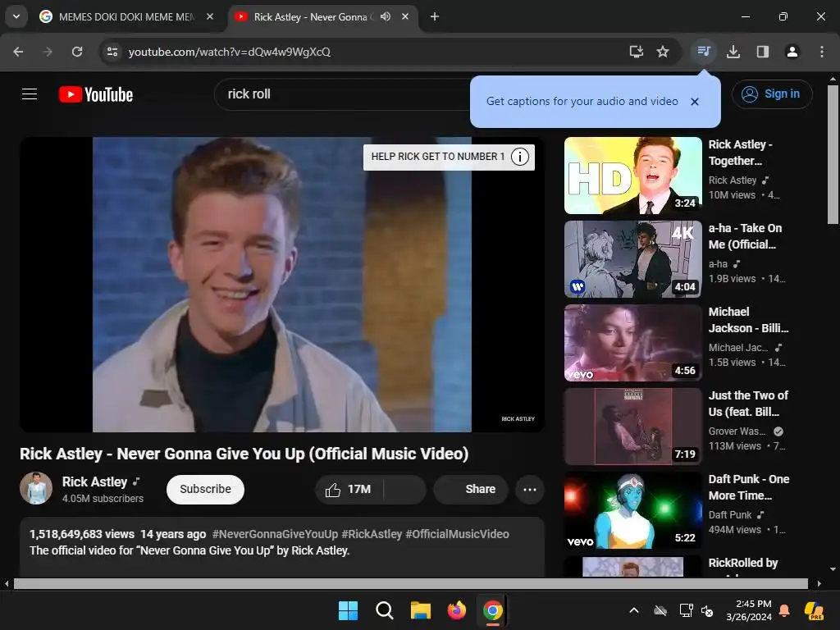Click the Daft Punk - One More Time title
Viewport: 840px width, 630px height.
click(x=749, y=487)
